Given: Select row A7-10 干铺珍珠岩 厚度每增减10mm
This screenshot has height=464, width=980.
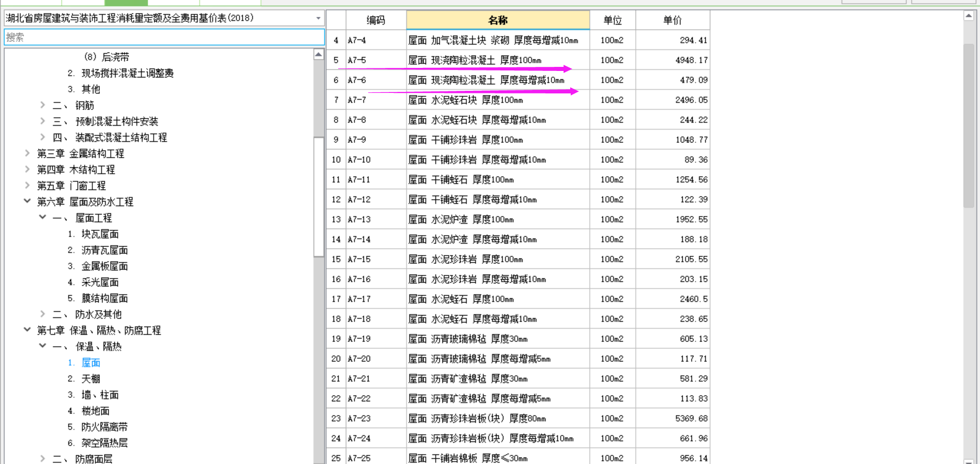Looking at the screenshot, I should click(518, 159).
